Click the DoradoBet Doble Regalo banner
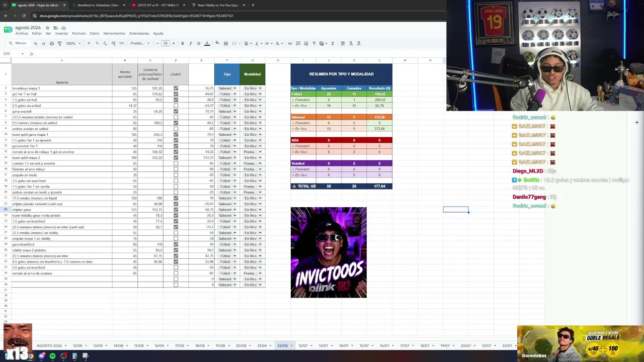Image resolution: width=644 pixels, height=362 pixels. point(580,343)
